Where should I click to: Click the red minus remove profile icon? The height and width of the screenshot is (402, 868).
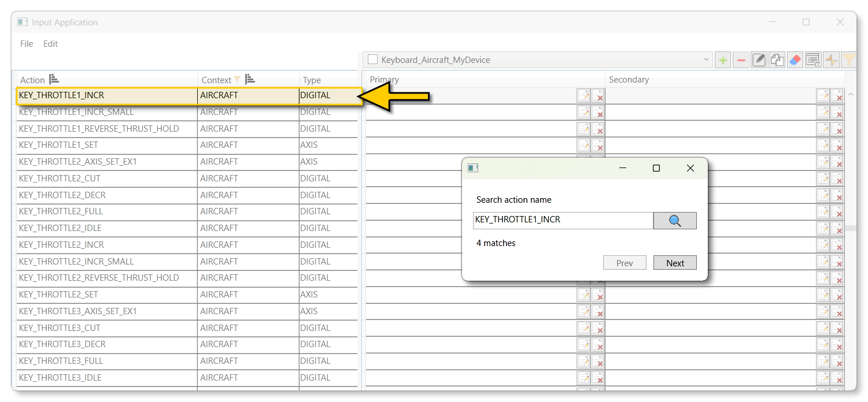point(741,60)
